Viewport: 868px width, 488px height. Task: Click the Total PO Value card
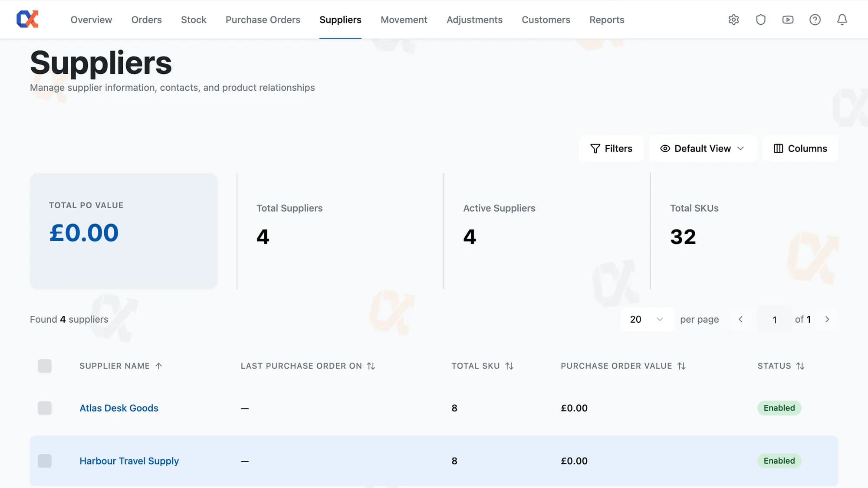point(124,231)
